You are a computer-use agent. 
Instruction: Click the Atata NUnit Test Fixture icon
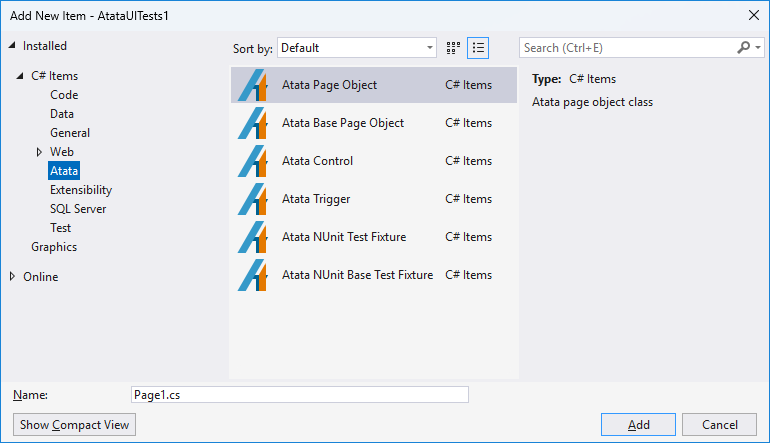253,238
